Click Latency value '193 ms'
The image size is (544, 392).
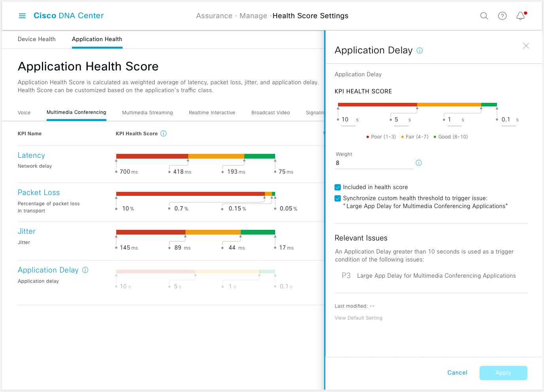pyautogui.click(x=236, y=172)
